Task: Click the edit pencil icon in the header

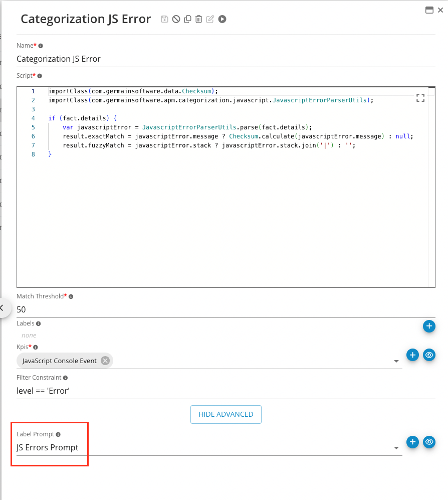Action: 210,19
